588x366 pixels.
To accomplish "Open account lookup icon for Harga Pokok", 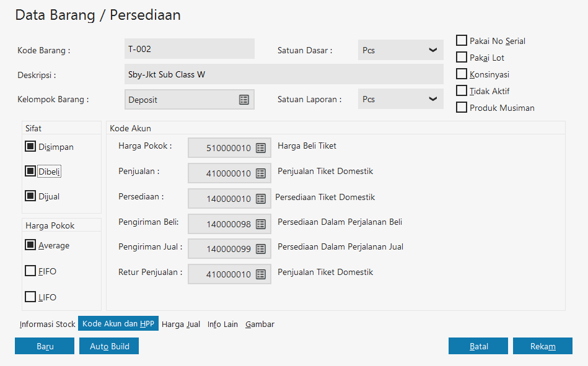I will [261, 148].
